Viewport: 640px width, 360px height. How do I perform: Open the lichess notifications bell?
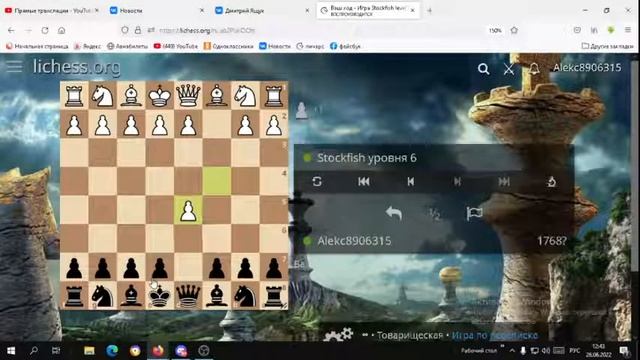(534, 69)
